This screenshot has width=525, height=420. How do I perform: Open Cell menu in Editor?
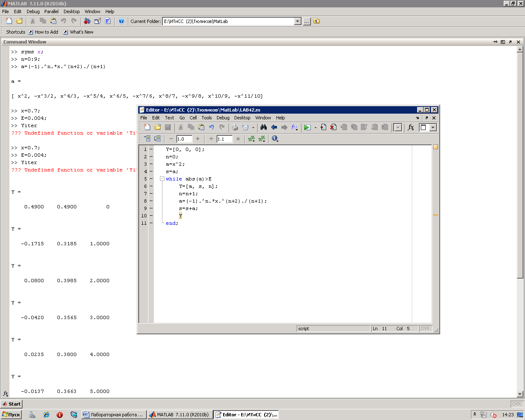[193, 118]
